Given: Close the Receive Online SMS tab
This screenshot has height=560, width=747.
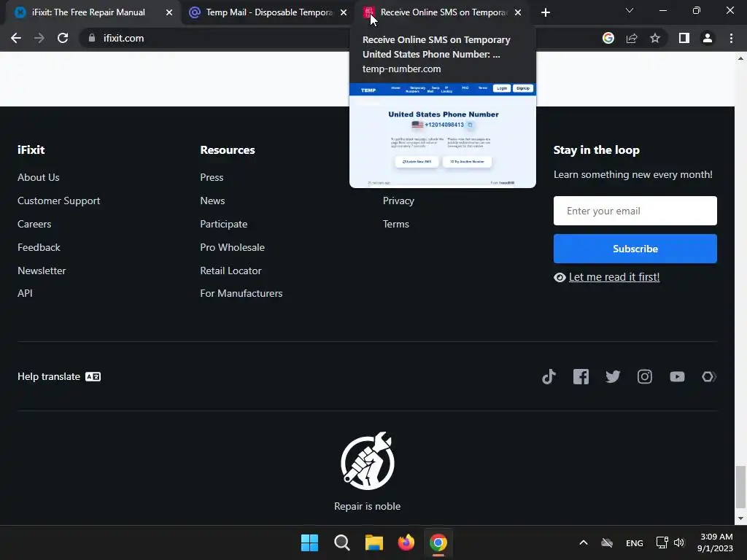Looking at the screenshot, I should tap(518, 12).
